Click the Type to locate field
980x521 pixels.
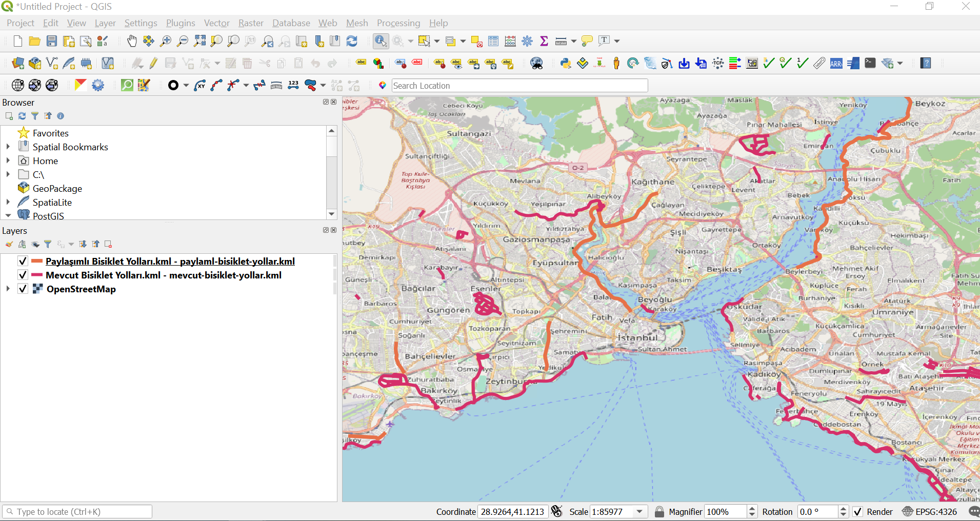pos(77,512)
